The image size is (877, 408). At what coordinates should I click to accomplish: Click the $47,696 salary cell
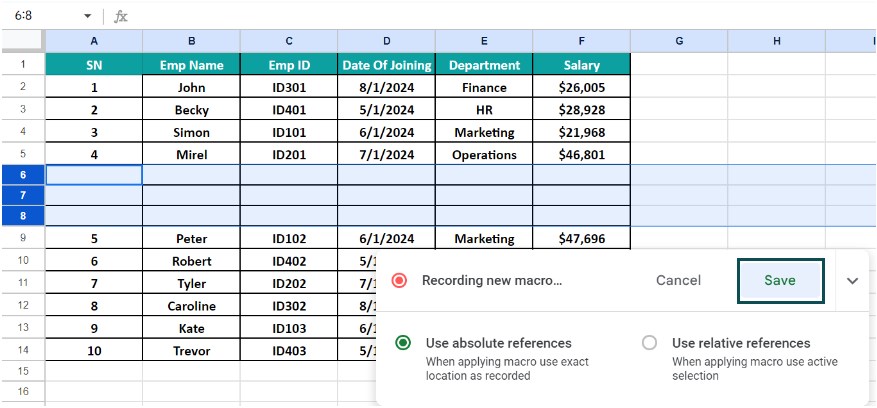[x=582, y=238]
